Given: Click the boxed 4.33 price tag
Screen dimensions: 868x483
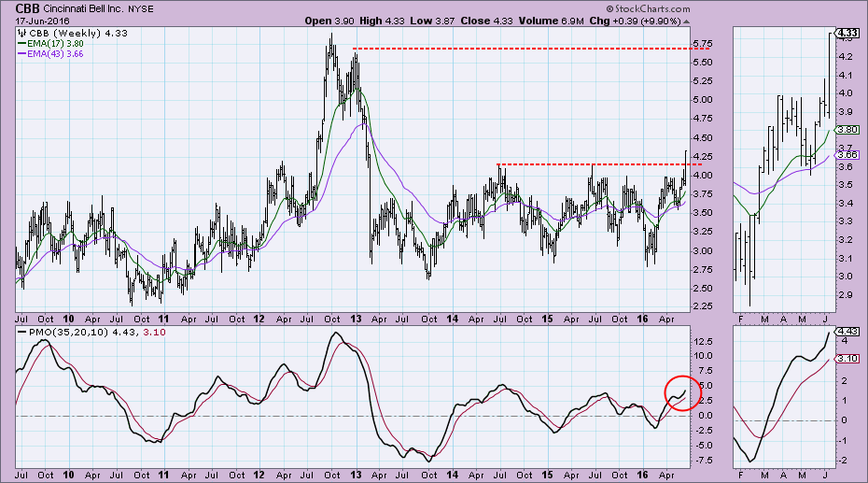Looking at the screenshot, I should pyautogui.click(x=846, y=34).
